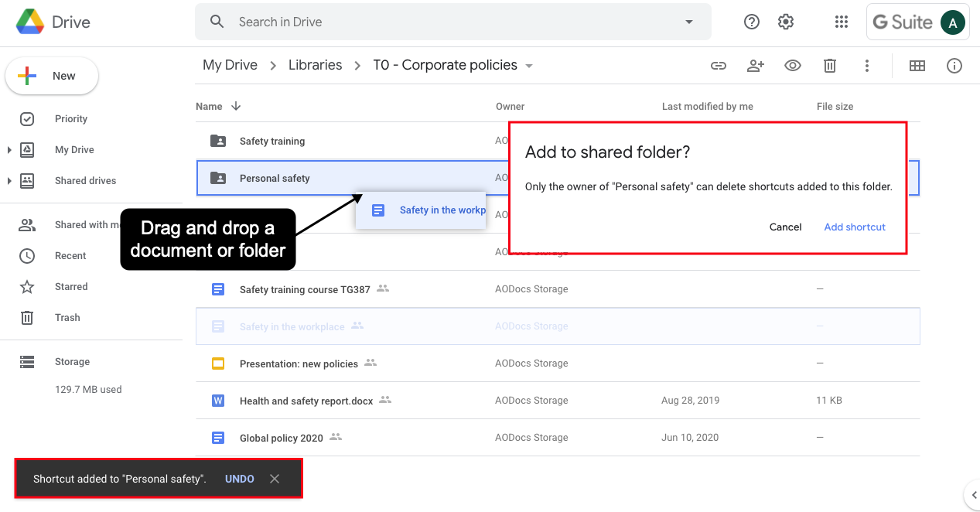Open Google Drive home via the Drive logo

coord(53,22)
